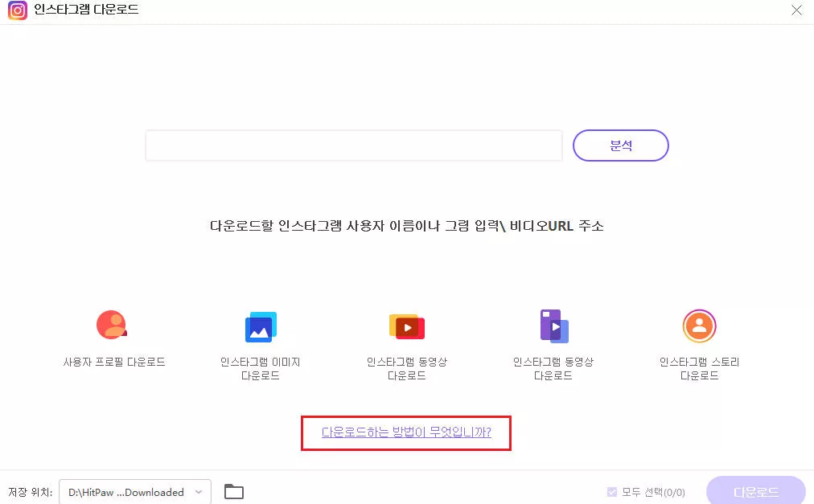This screenshot has height=504, width=814.
Task: Open the save folder via folder icon
Action: 233,491
